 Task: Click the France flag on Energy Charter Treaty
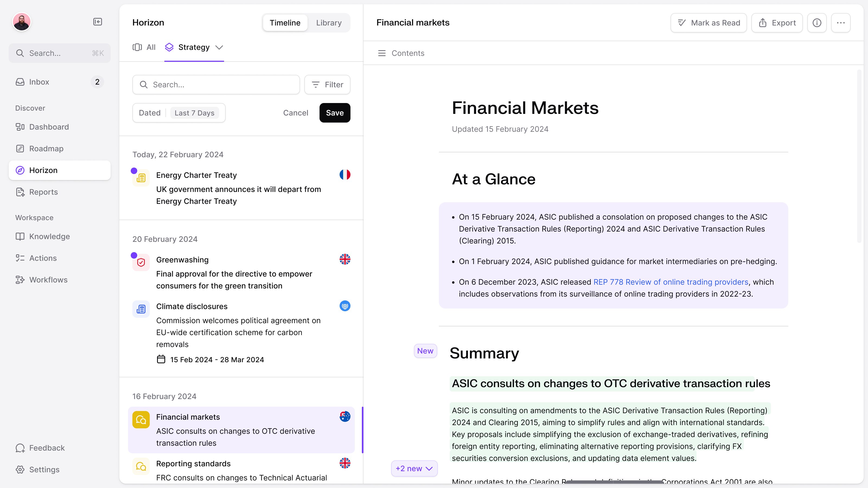coord(345,174)
